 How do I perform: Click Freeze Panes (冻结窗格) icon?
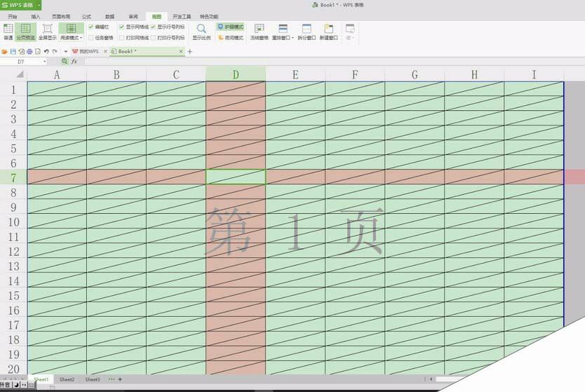260,29
